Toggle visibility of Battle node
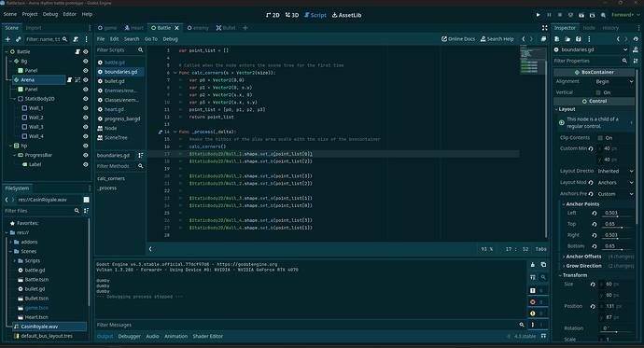644x348 pixels. pyautogui.click(x=86, y=51)
